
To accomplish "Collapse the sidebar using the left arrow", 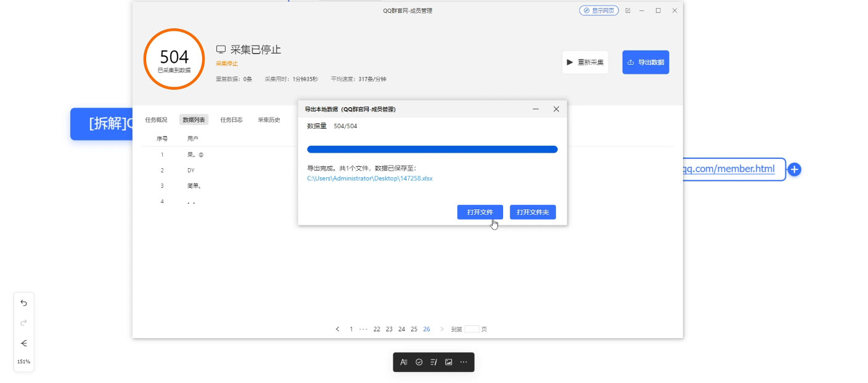I will pyautogui.click(x=23, y=344).
